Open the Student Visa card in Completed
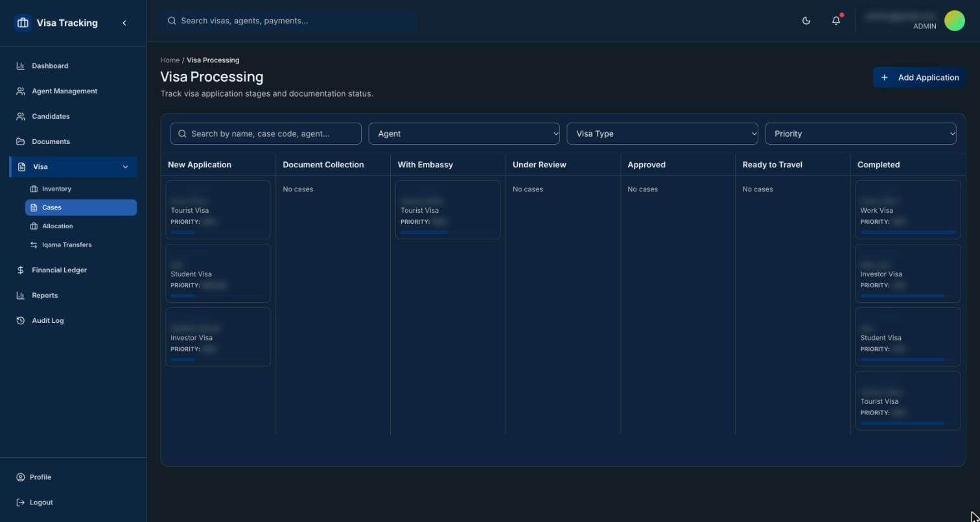The height and width of the screenshot is (522, 980). pyautogui.click(x=908, y=337)
